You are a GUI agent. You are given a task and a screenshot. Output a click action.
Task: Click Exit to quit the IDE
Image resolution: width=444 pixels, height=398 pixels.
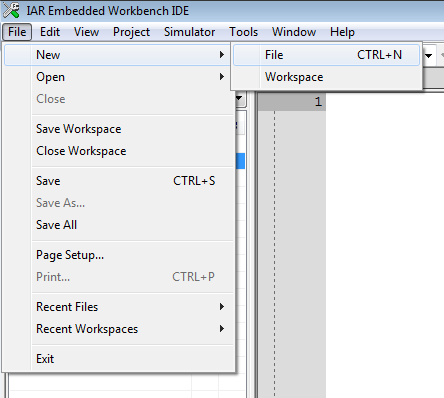pyautogui.click(x=117, y=359)
